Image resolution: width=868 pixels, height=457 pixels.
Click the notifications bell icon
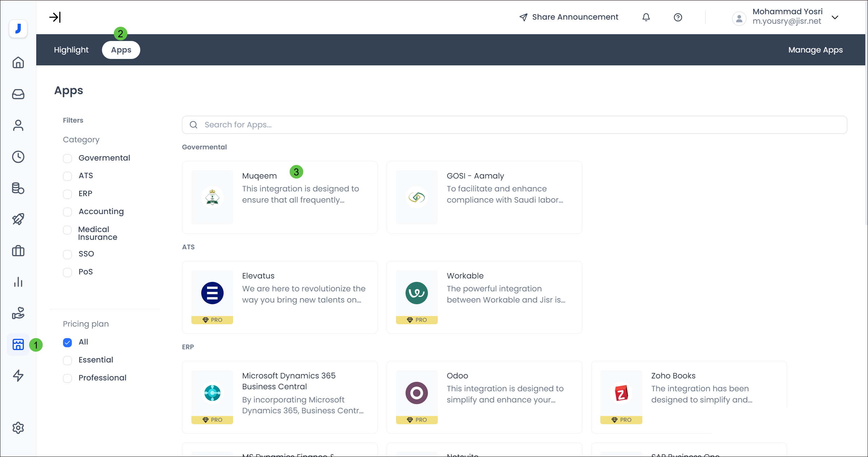coord(646,17)
